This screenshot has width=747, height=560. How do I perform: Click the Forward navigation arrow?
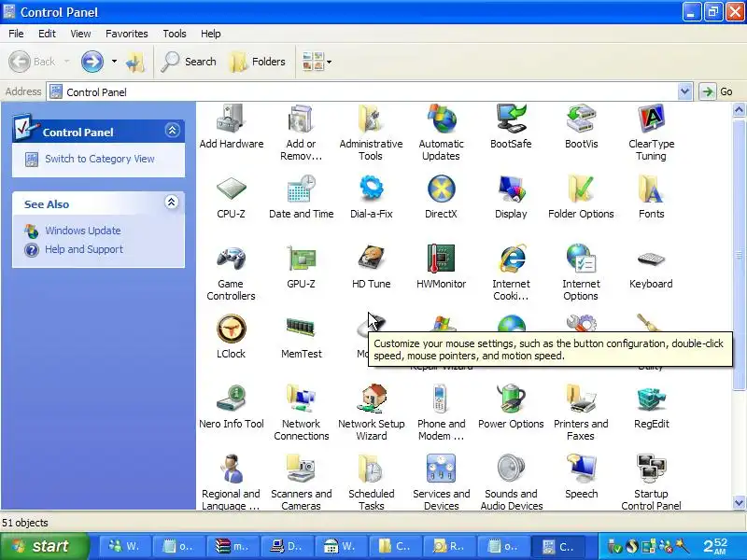click(92, 62)
